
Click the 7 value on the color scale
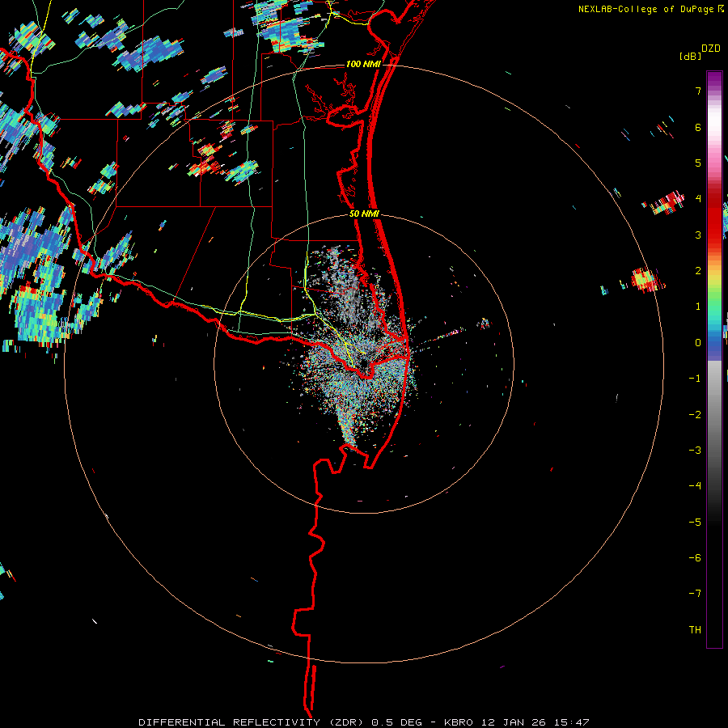(698, 91)
